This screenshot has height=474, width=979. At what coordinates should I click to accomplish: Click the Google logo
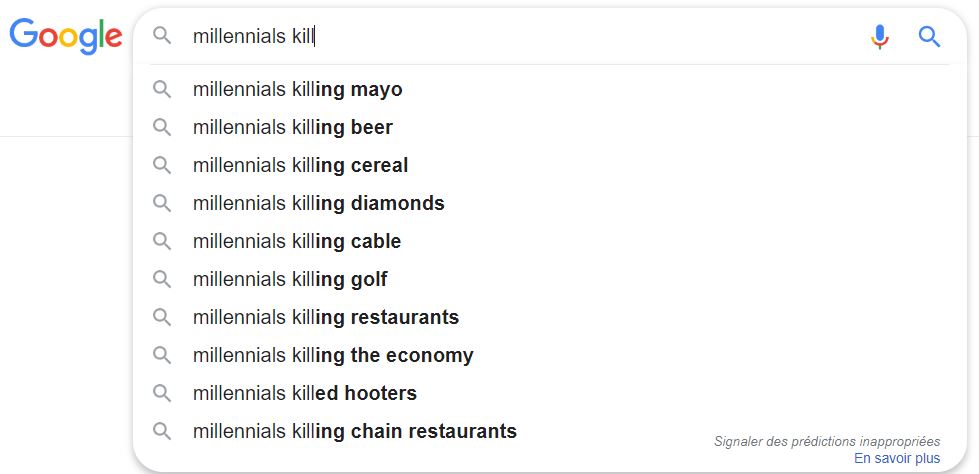(x=66, y=36)
